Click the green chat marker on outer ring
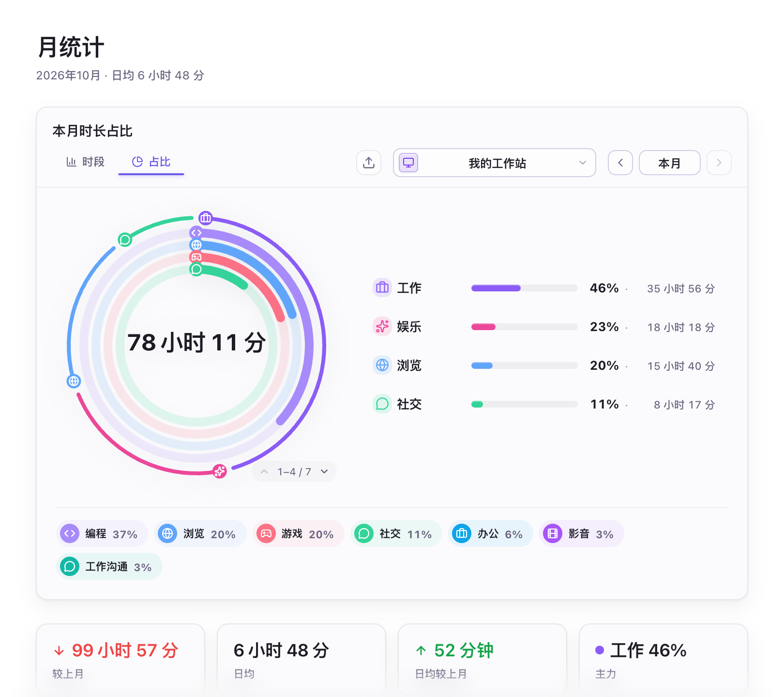This screenshot has width=784, height=697. tap(125, 239)
